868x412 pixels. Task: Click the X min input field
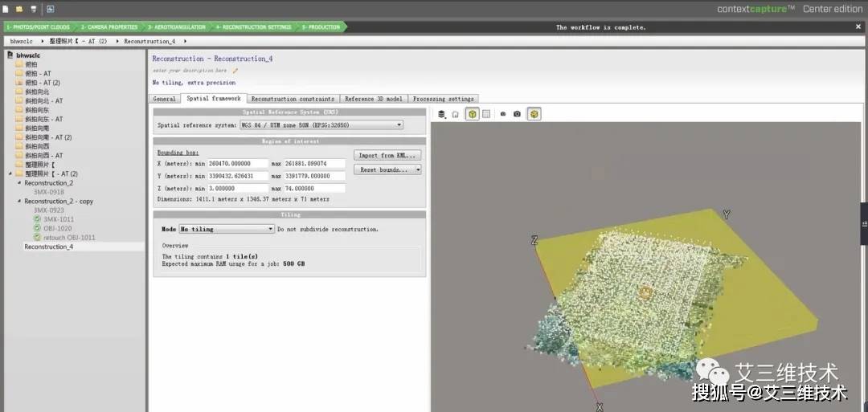click(x=238, y=164)
